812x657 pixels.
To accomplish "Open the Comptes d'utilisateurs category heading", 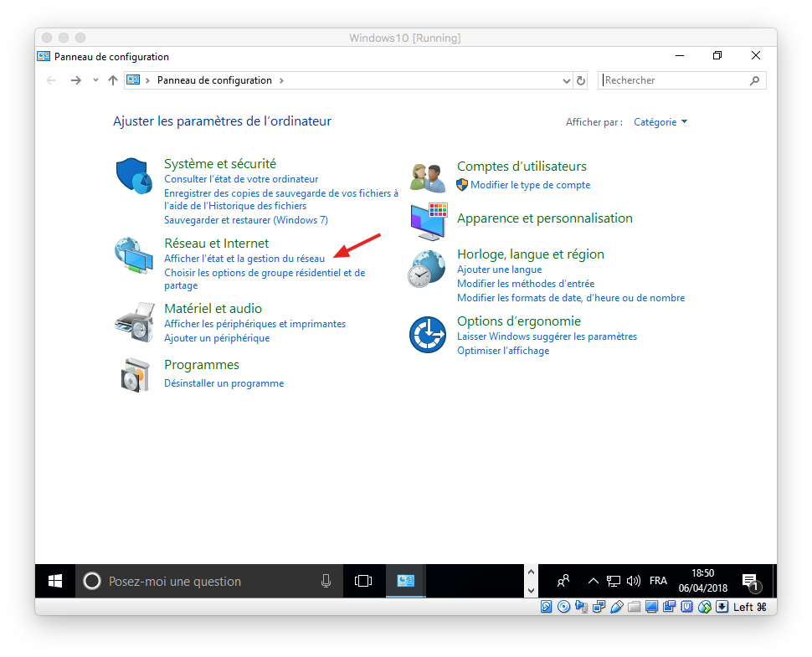I will click(522, 167).
